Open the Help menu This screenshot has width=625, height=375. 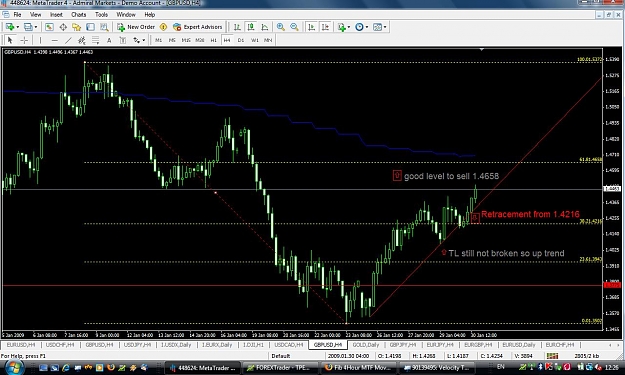pos(149,15)
